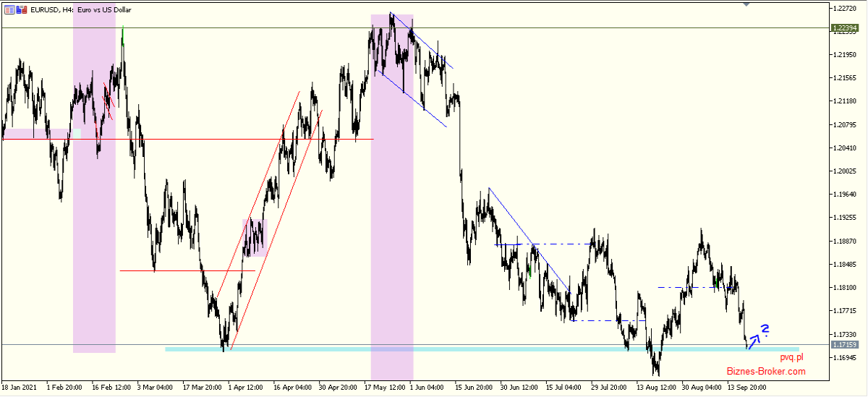
Task: Toggle the One Click Trading panel icon
Action: coord(22,10)
